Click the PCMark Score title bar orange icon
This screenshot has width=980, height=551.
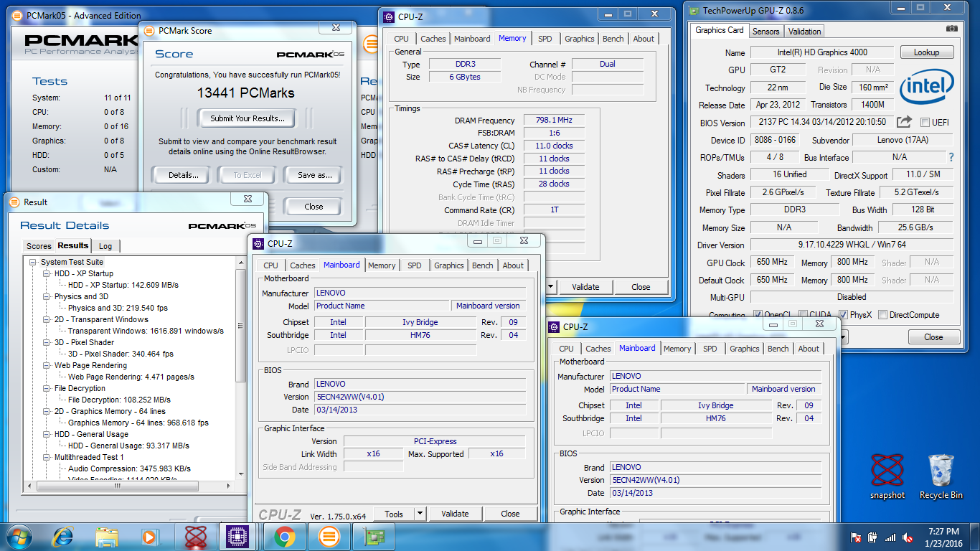coord(149,31)
